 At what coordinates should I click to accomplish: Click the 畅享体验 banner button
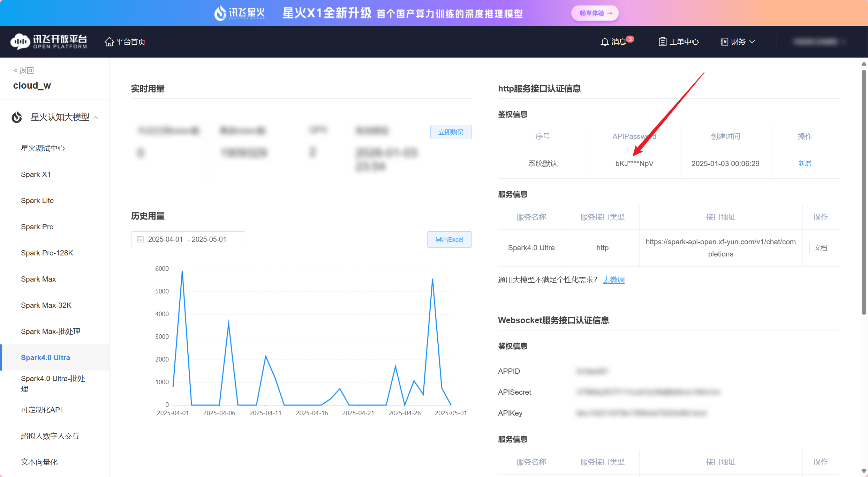click(x=595, y=13)
